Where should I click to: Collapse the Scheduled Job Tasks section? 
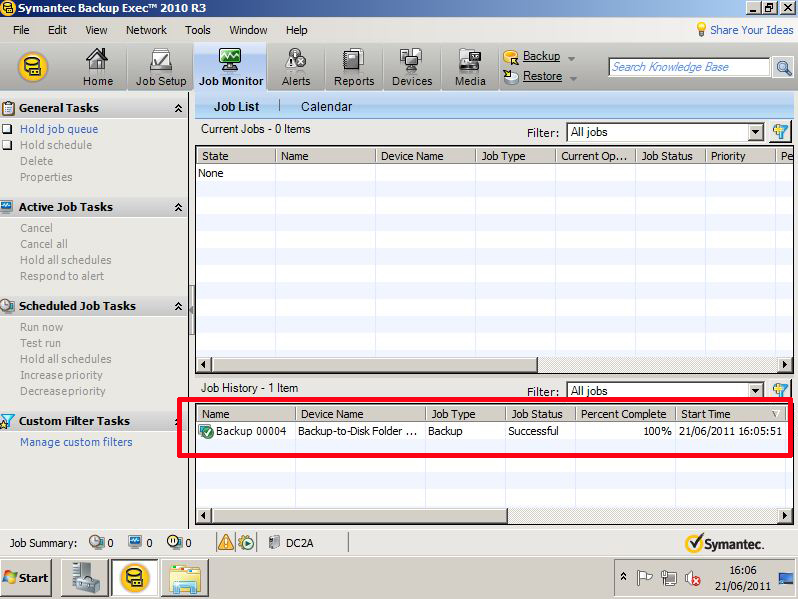tap(178, 306)
